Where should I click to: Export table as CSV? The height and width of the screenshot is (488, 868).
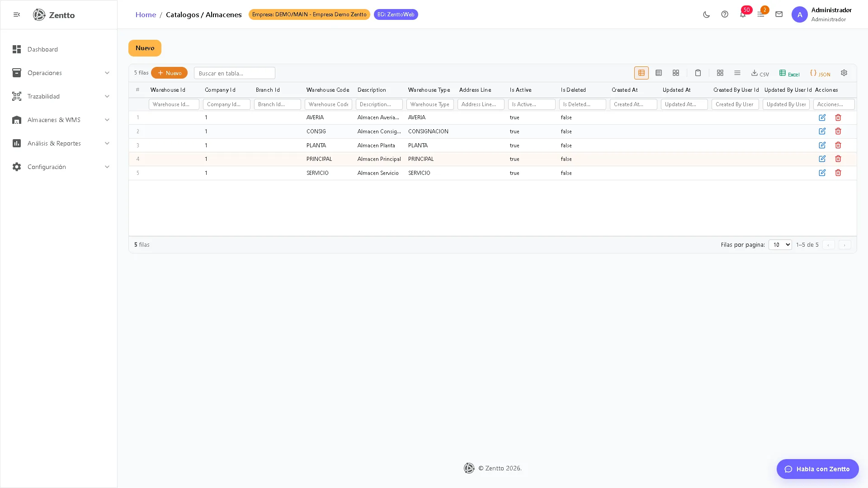click(x=760, y=73)
